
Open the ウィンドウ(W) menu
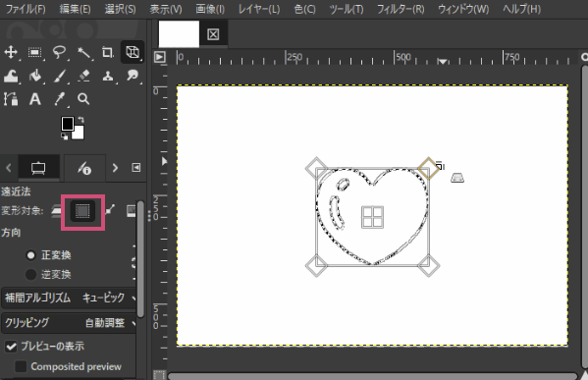coord(463,9)
